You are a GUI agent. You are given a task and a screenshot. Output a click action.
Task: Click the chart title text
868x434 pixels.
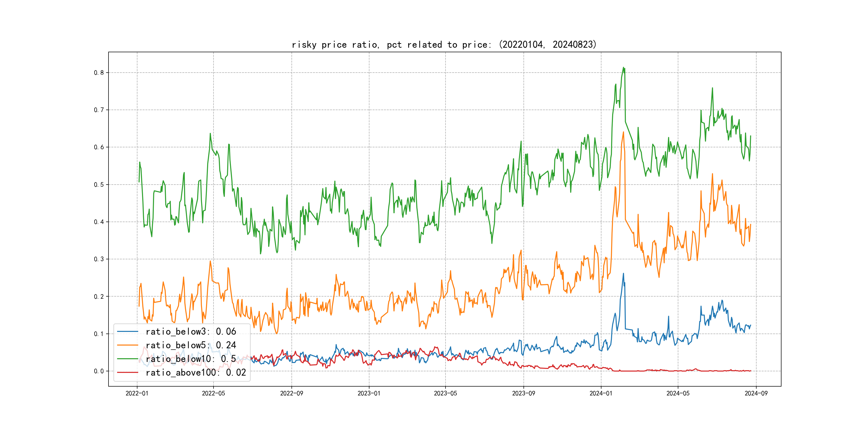pos(444,44)
